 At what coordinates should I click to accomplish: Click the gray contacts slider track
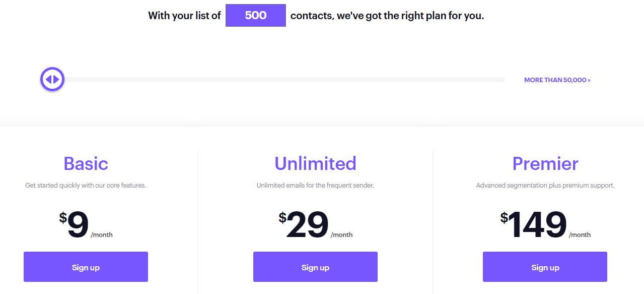click(284, 80)
